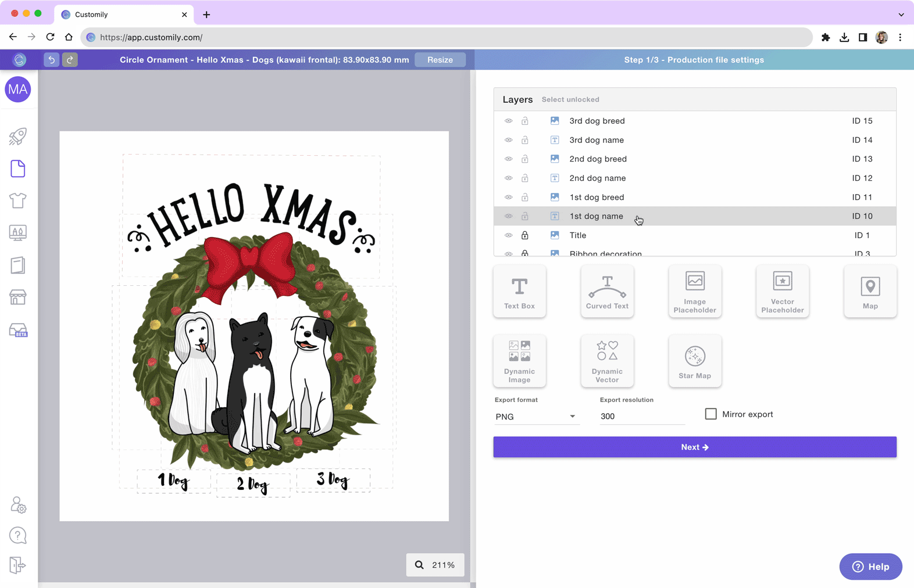
Task: Select the 2nd dog breed layer row
Action: 695,159
